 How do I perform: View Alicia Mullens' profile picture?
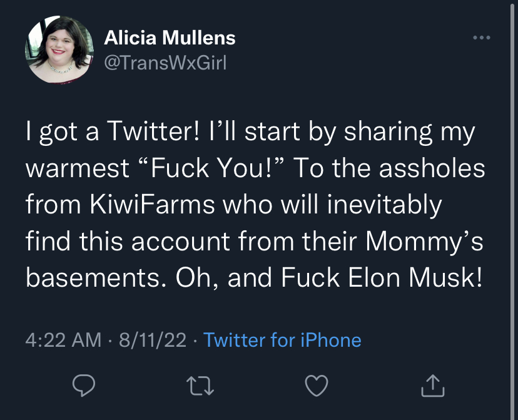point(59,49)
